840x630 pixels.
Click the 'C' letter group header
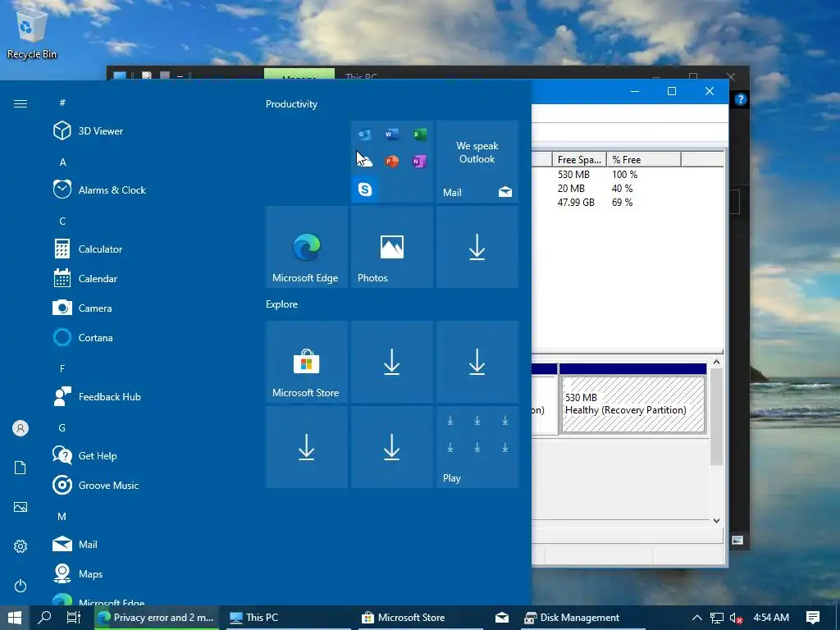62,221
